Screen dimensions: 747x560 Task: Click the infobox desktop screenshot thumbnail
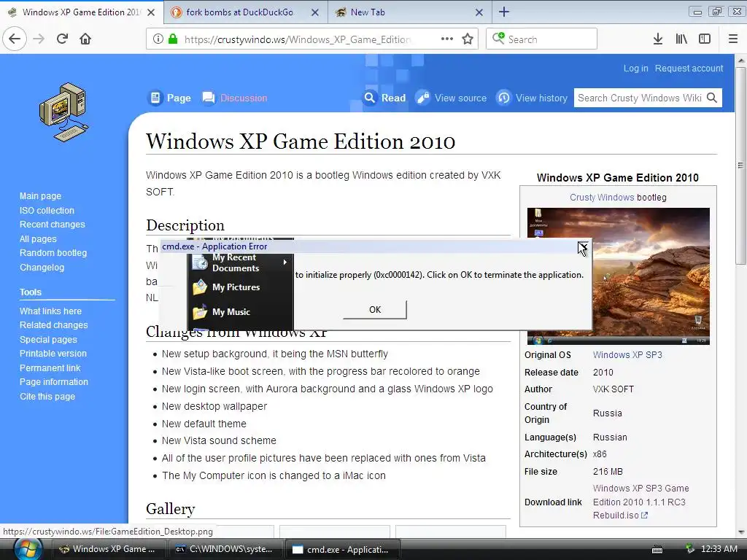pyautogui.click(x=619, y=276)
